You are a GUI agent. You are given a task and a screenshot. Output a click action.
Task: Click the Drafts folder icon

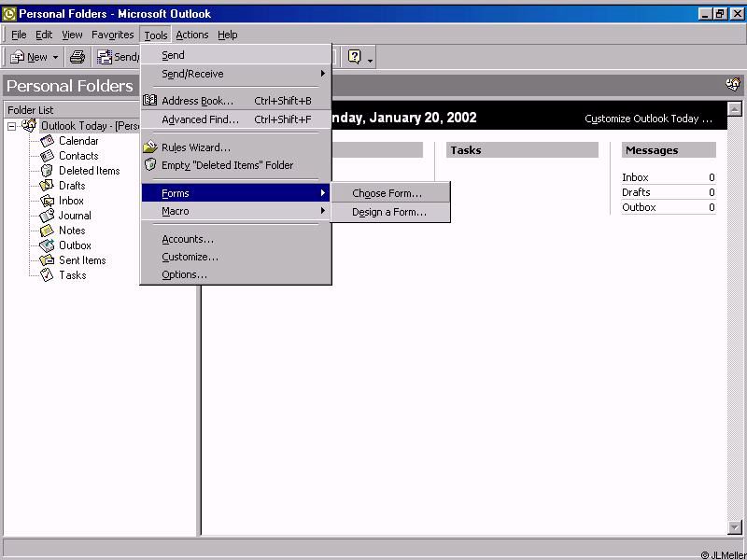[47, 185]
